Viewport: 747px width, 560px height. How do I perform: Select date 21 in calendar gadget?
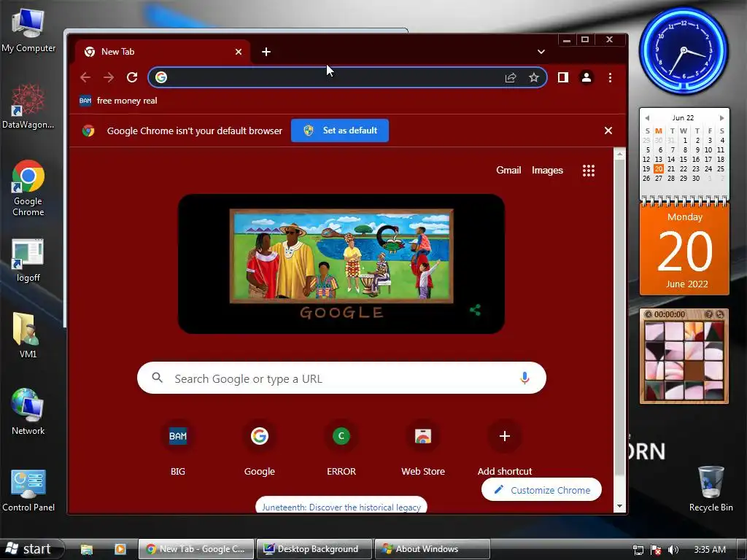(x=671, y=168)
